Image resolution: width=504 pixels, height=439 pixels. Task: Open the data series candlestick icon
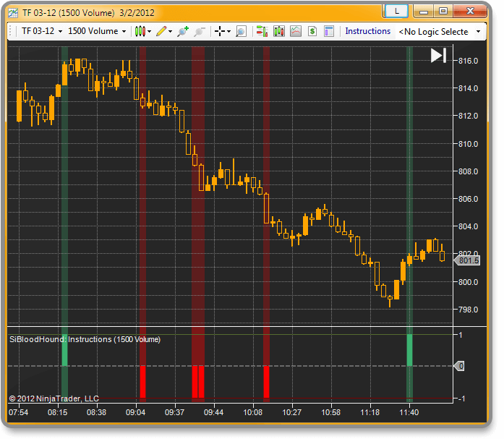pos(279,31)
